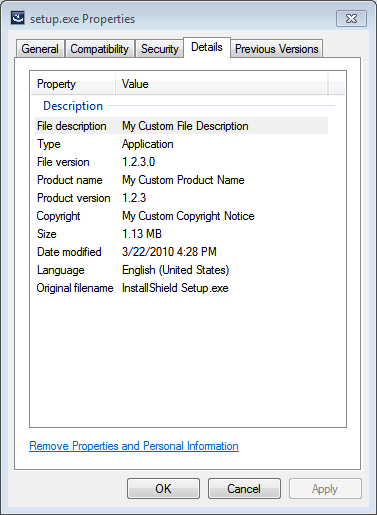This screenshot has width=377, height=515.
Task: Click the Date modified row
Action: point(181,252)
